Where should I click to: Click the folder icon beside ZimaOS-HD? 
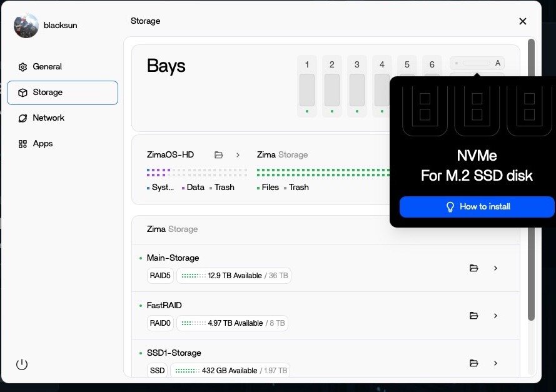point(218,155)
